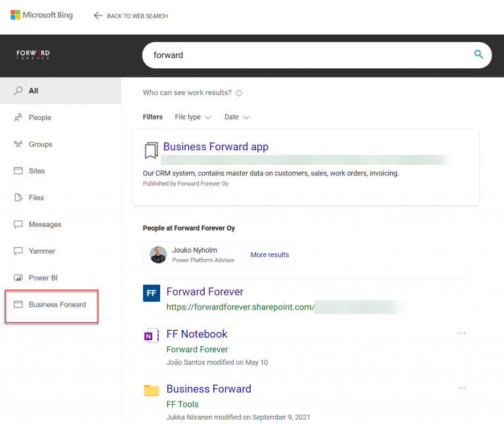The width and height of the screenshot is (504, 425).
Task: Click the magnifier search icon in search box
Action: coord(478,54)
